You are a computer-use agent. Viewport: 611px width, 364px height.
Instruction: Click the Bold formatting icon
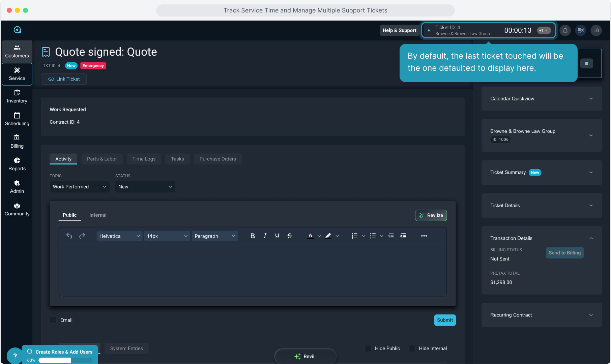pos(253,236)
